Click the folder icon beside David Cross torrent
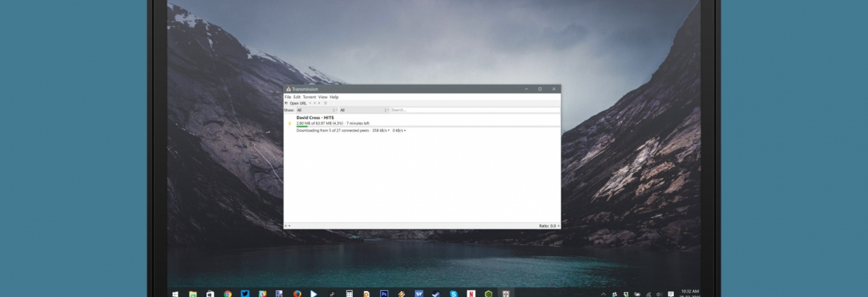 pos(289,123)
